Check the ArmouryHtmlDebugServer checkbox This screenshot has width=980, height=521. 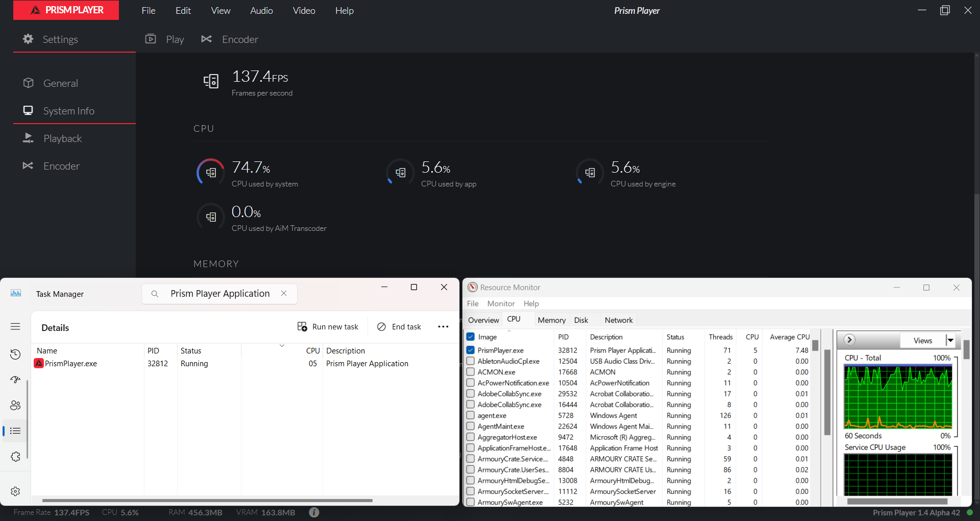[471, 480]
